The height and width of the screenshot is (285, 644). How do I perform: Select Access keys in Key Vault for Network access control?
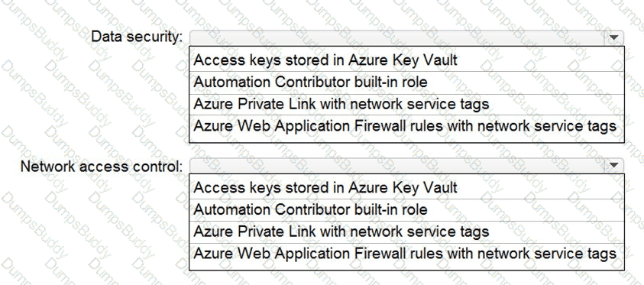tap(406, 188)
